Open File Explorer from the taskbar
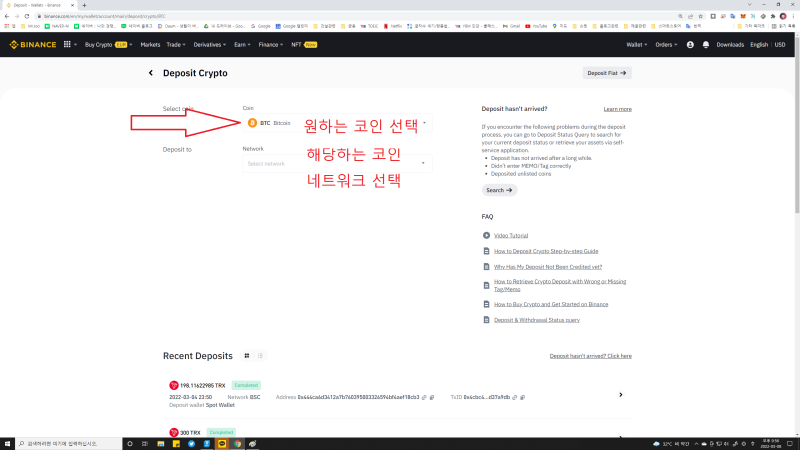This screenshot has width=800, height=450. [161, 444]
